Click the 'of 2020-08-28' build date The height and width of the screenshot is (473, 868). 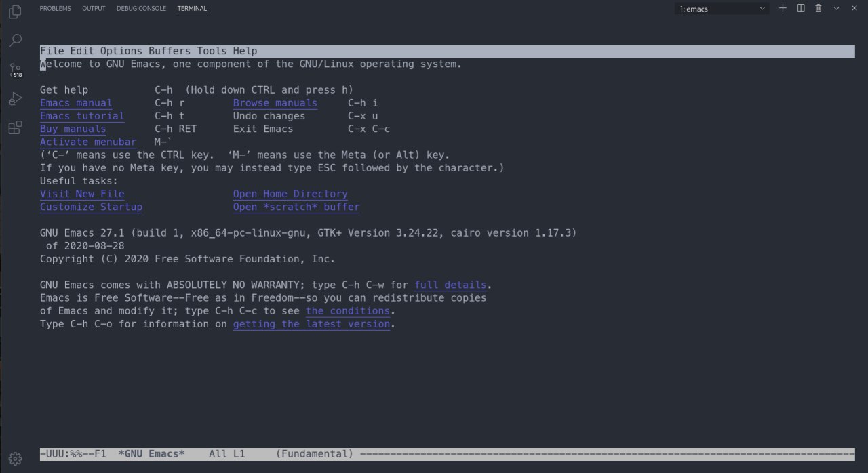(x=85, y=246)
